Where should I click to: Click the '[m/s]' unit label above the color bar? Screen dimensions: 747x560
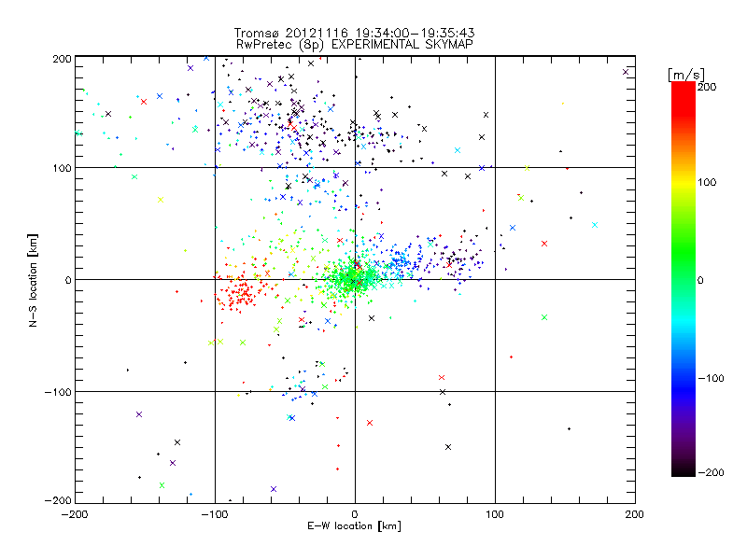tap(686, 75)
